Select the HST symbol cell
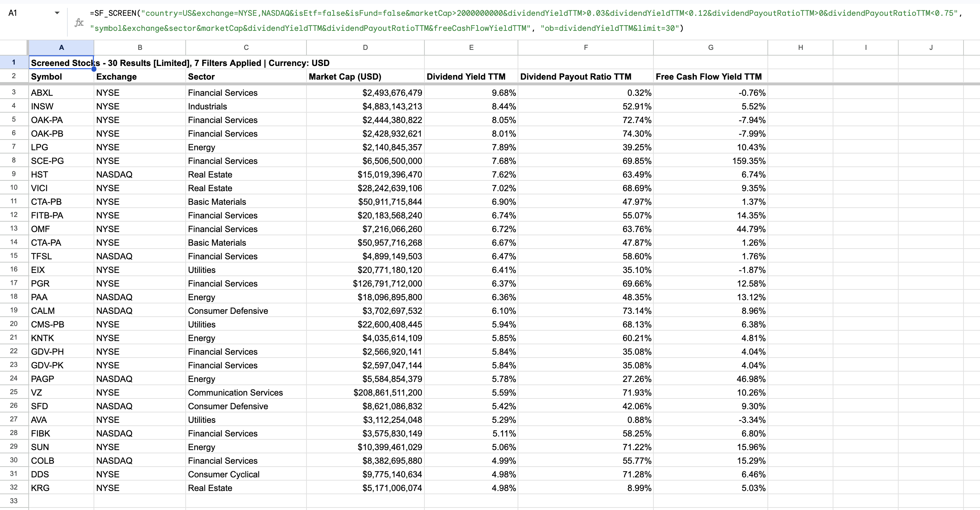This screenshot has width=980, height=510. point(61,175)
